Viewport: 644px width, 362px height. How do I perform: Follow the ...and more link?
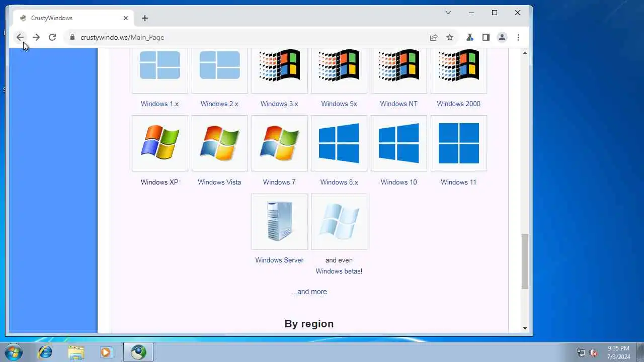coord(309,292)
